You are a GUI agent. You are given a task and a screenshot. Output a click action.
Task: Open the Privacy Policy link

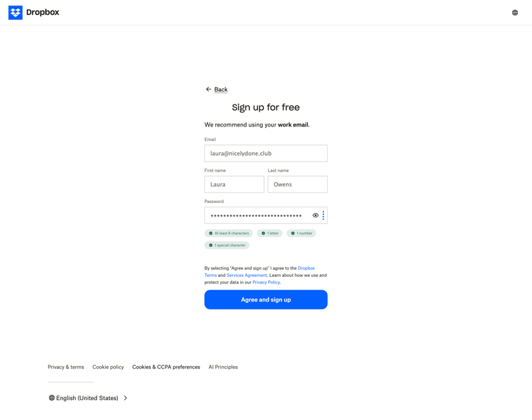[x=265, y=282]
